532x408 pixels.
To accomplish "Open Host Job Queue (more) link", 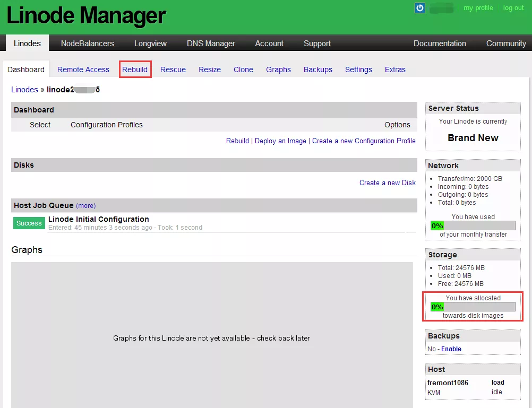I will (86, 205).
